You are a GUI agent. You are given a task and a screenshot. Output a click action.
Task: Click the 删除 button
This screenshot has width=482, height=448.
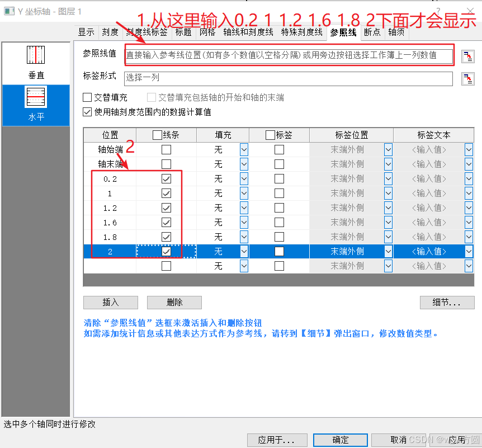[x=174, y=303]
